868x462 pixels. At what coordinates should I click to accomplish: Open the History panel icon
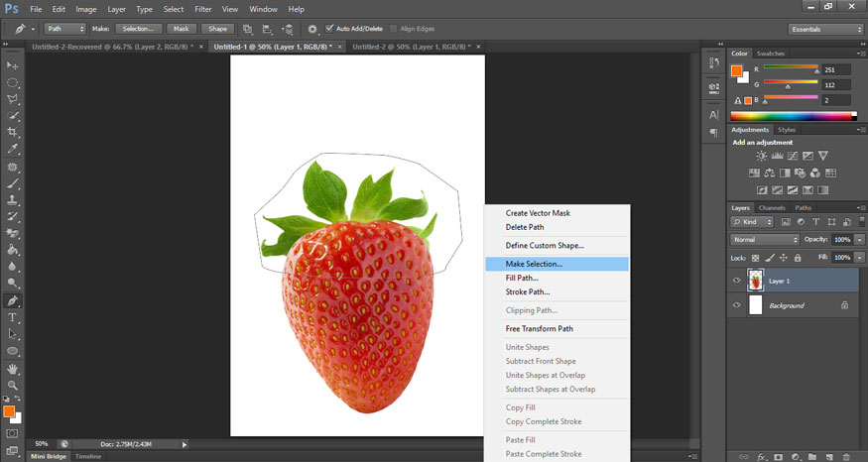coord(713,61)
